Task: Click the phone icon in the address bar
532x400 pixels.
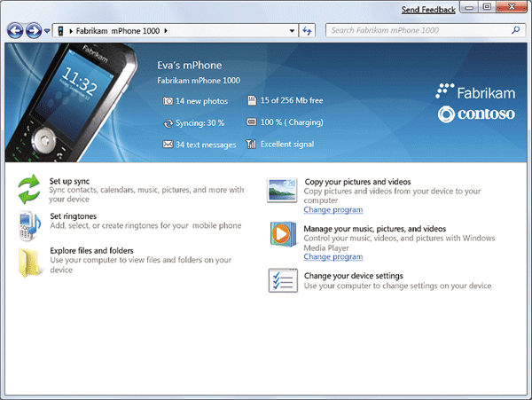Action: coord(60,31)
